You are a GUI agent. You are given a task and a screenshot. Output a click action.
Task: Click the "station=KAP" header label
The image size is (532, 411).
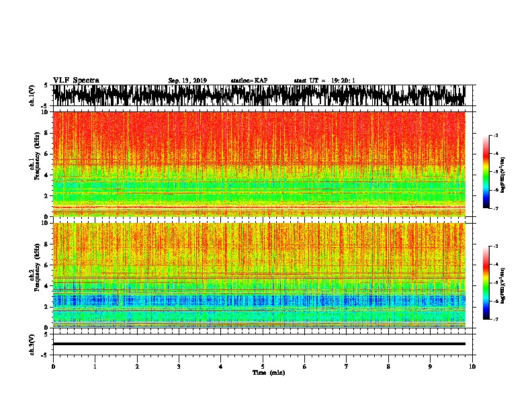(x=249, y=81)
